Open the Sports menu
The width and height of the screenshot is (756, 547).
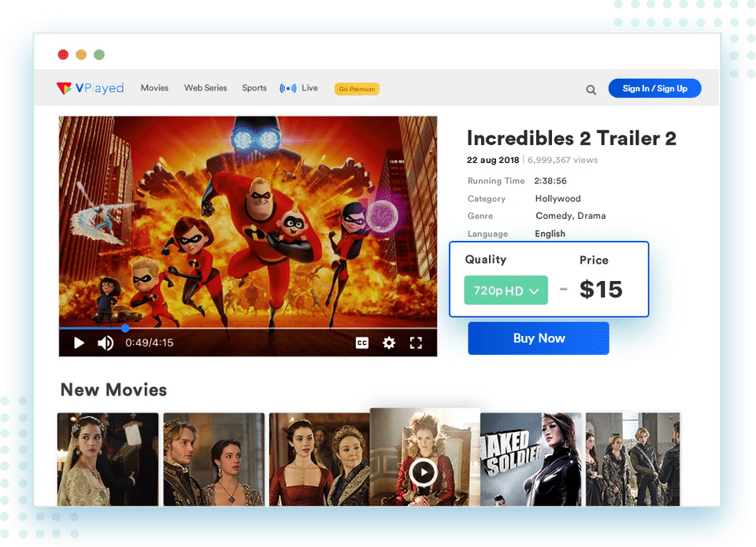pos(254,87)
